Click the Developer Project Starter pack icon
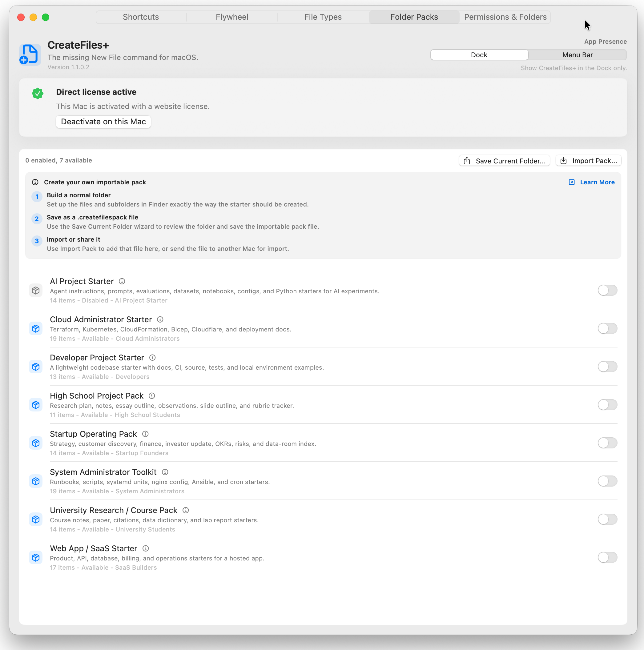Image resolution: width=644 pixels, height=650 pixels. (36, 367)
